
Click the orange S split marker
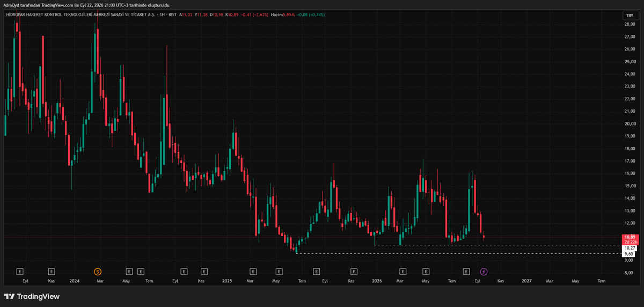[x=97, y=272]
